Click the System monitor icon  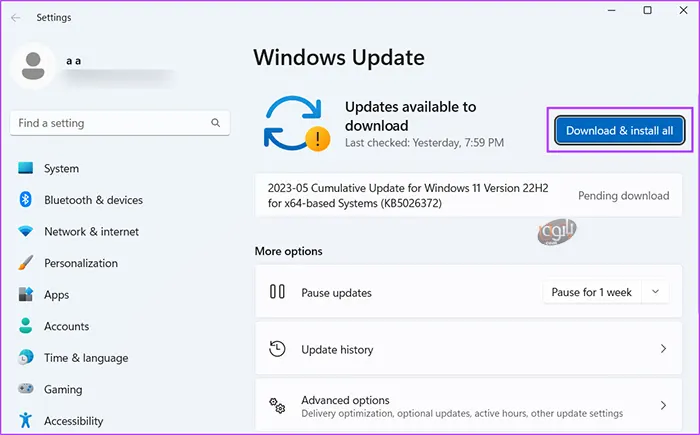tap(25, 168)
